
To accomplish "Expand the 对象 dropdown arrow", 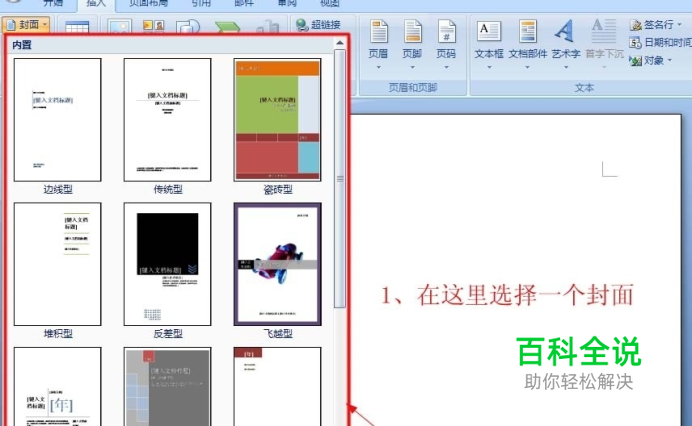I will tap(670, 60).
